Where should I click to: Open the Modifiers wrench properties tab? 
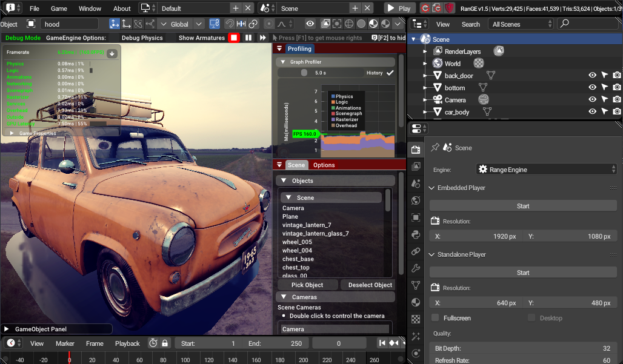(x=416, y=268)
